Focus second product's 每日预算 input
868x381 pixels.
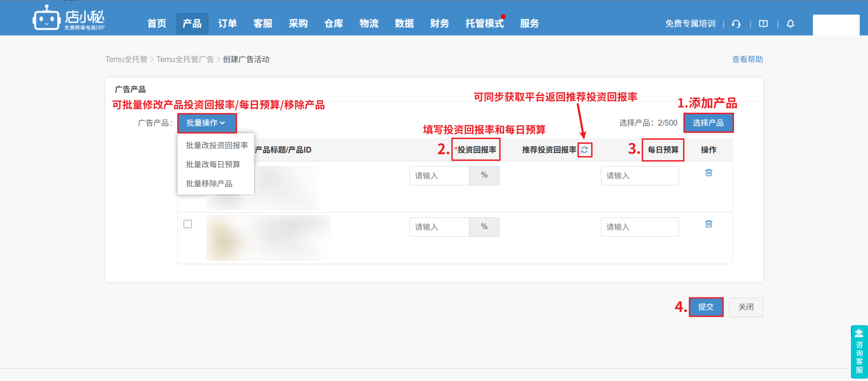point(639,227)
